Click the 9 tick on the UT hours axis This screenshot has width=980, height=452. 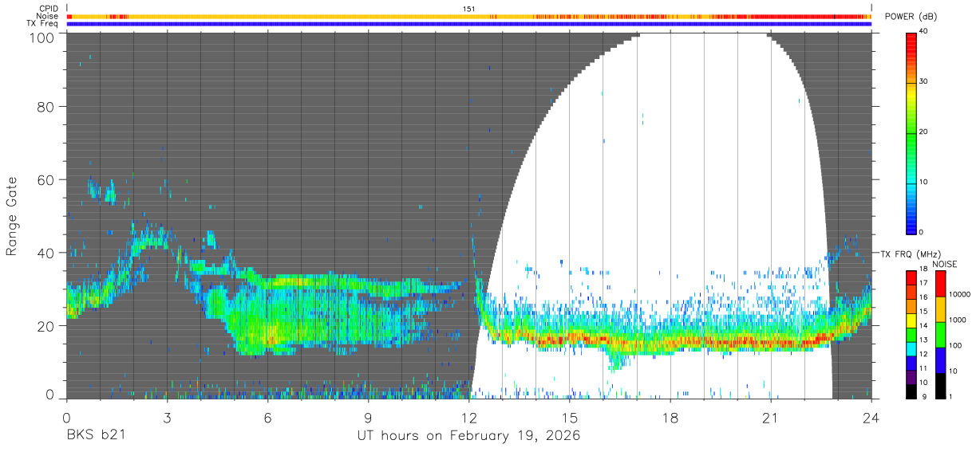click(369, 417)
